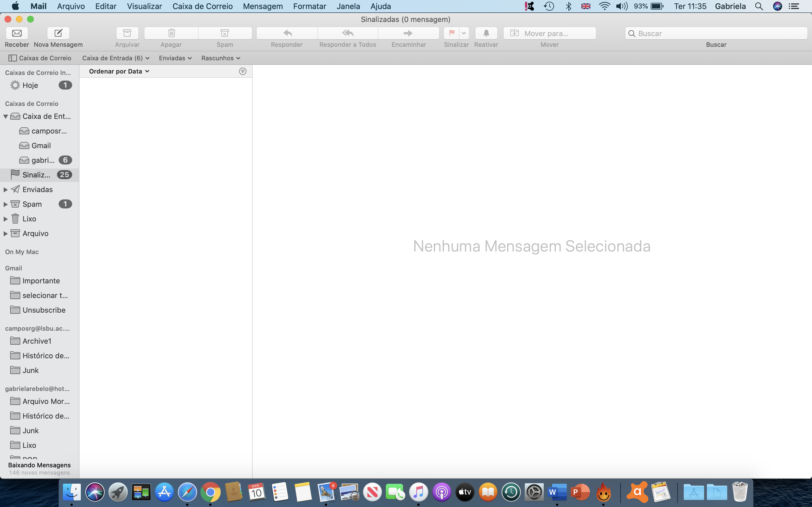
Task: Flag message with Sinalizar flag icon
Action: [x=452, y=33]
